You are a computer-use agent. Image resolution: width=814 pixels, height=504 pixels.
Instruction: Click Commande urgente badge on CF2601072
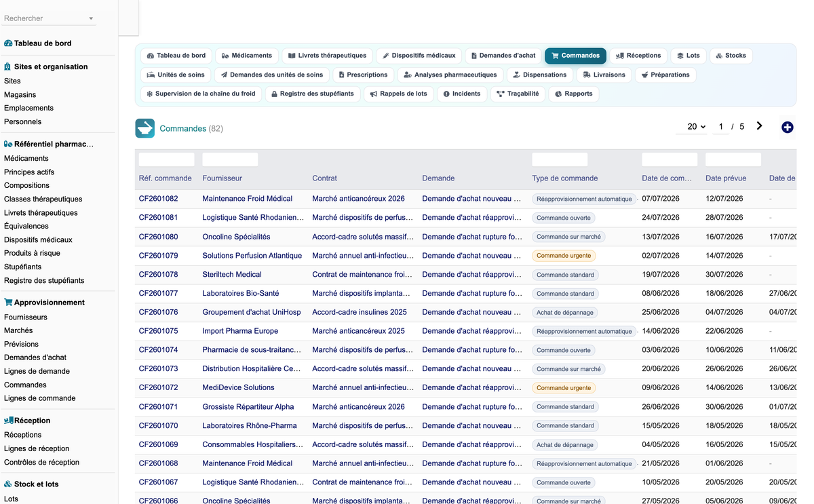pos(564,388)
